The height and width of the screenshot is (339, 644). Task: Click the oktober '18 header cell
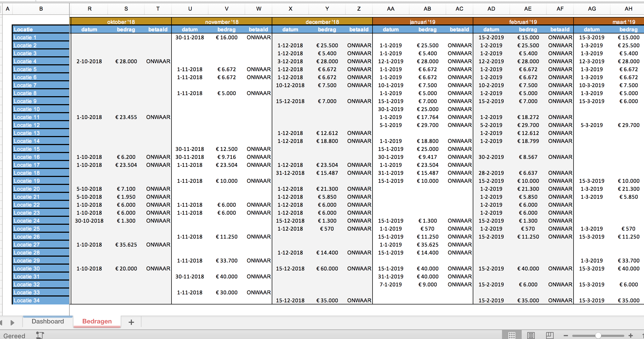pyautogui.click(x=121, y=22)
